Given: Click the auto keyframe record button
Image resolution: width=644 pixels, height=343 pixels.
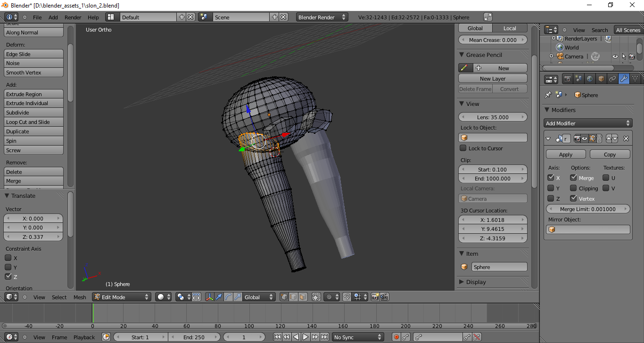Looking at the screenshot, I should tap(396, 337).
